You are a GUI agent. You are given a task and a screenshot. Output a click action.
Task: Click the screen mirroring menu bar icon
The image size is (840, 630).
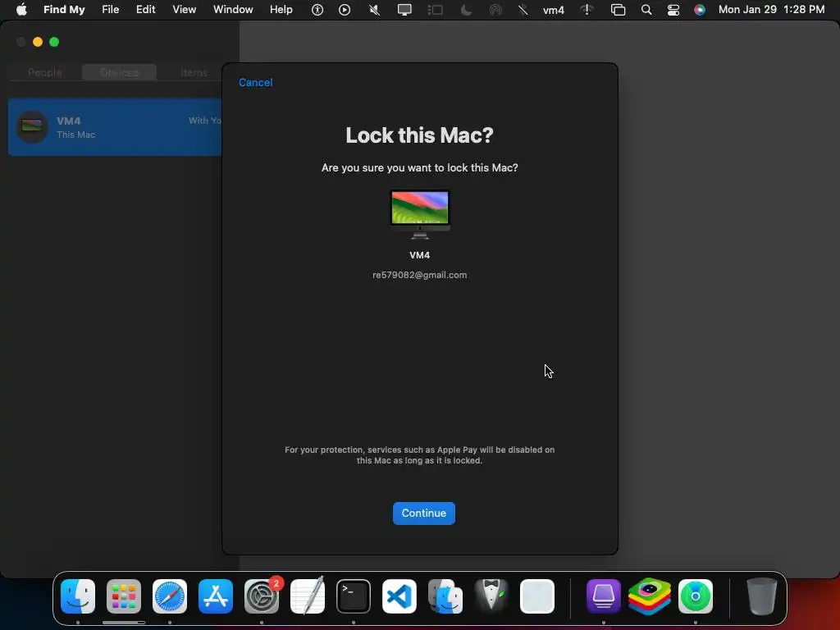point(618,10)
